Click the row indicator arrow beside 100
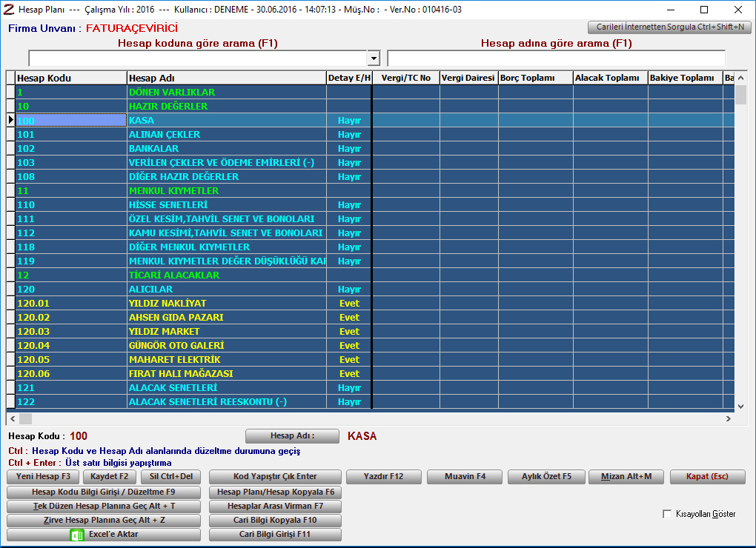Viewport: 756px width, 548px height. [x=10, y=120]
